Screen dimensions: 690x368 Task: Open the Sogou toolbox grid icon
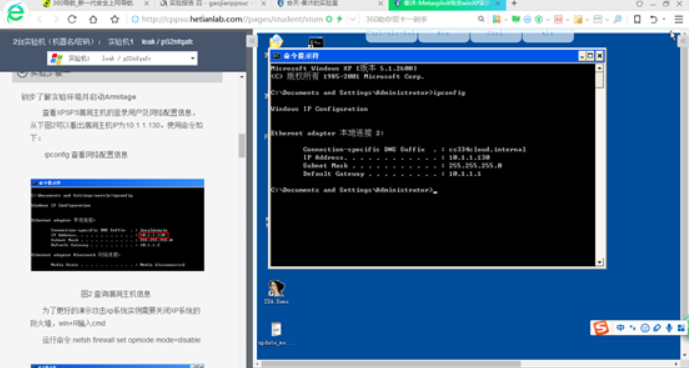coord(681,328)
